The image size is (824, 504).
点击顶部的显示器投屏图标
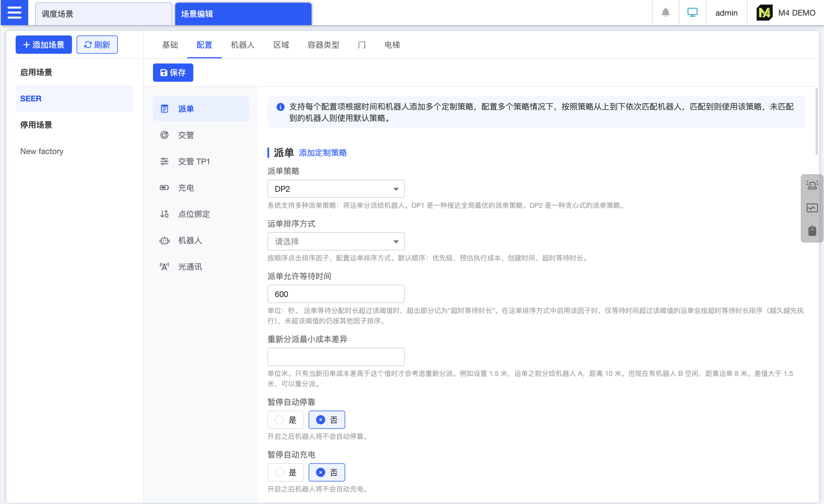[692, 12]
